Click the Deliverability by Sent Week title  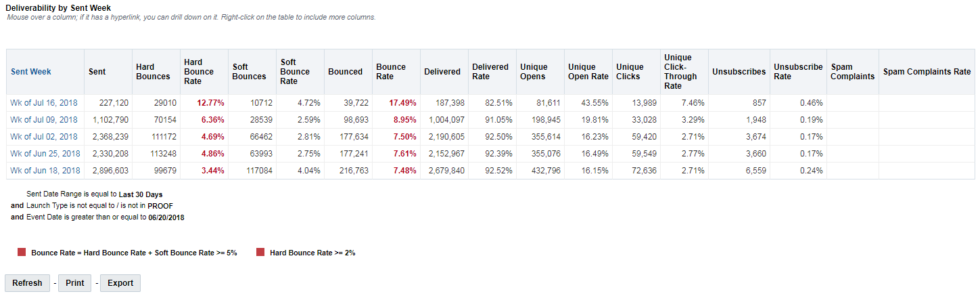click(x=58, y=7)
